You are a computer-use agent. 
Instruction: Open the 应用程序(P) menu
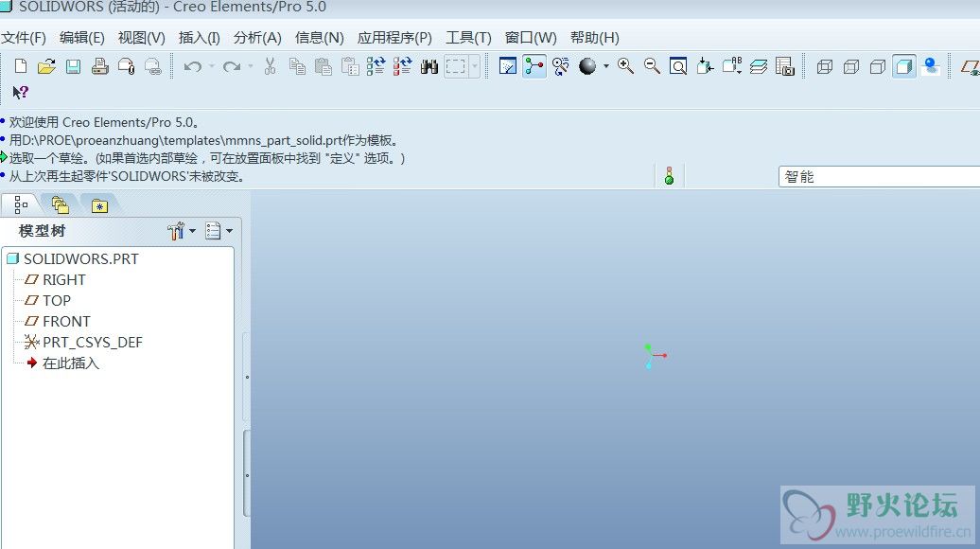click(x=394, y=38)
